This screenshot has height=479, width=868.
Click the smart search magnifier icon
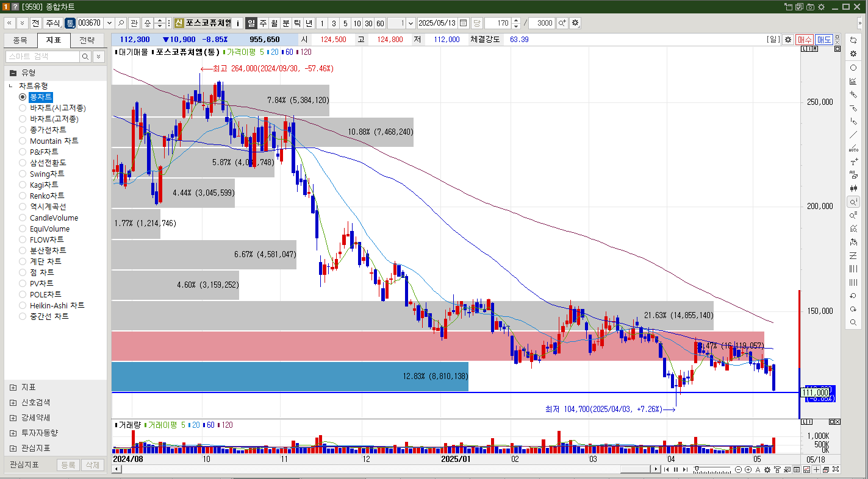coord(86,57)
